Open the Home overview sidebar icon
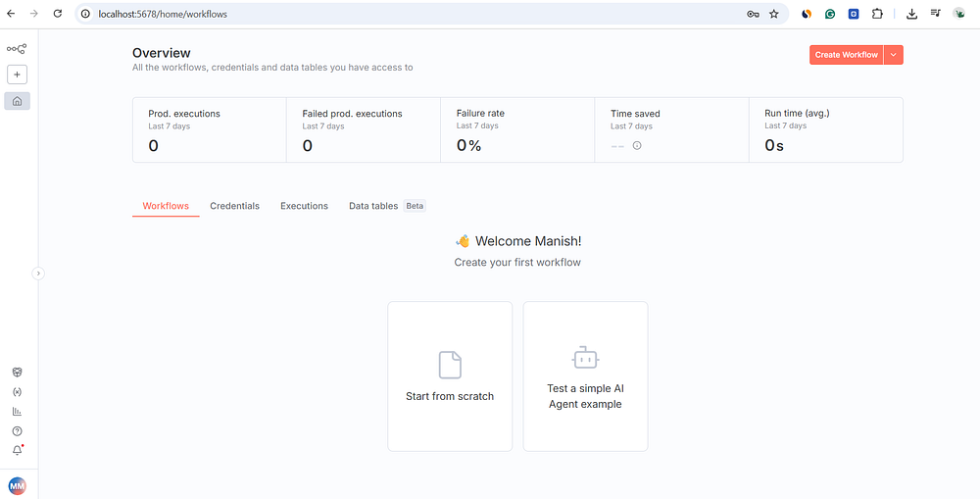 (x=17, y=101)
